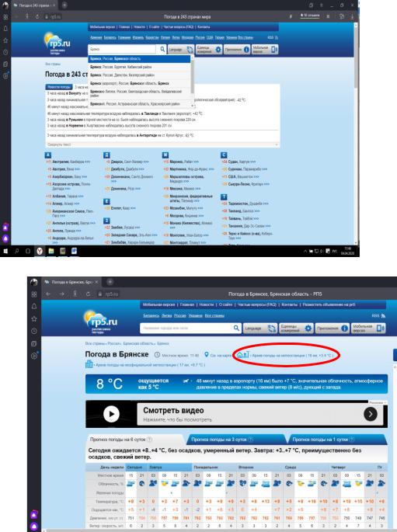Open bookmarks star in top window sidebar
397x532 pixels.
5,40
